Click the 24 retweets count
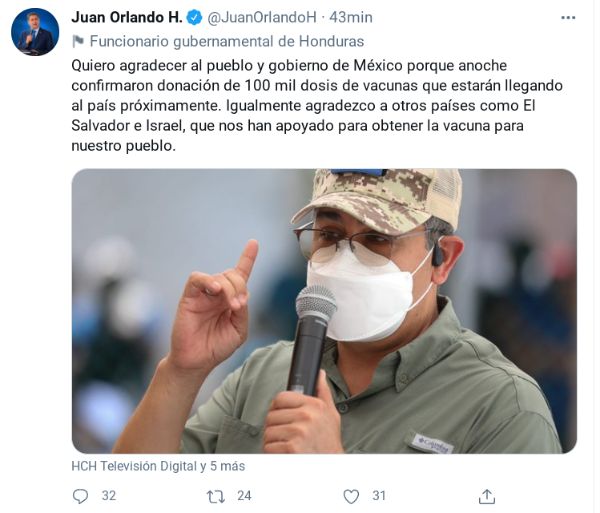The width and height of the screenshot is (600, 513). coord(244,496)
